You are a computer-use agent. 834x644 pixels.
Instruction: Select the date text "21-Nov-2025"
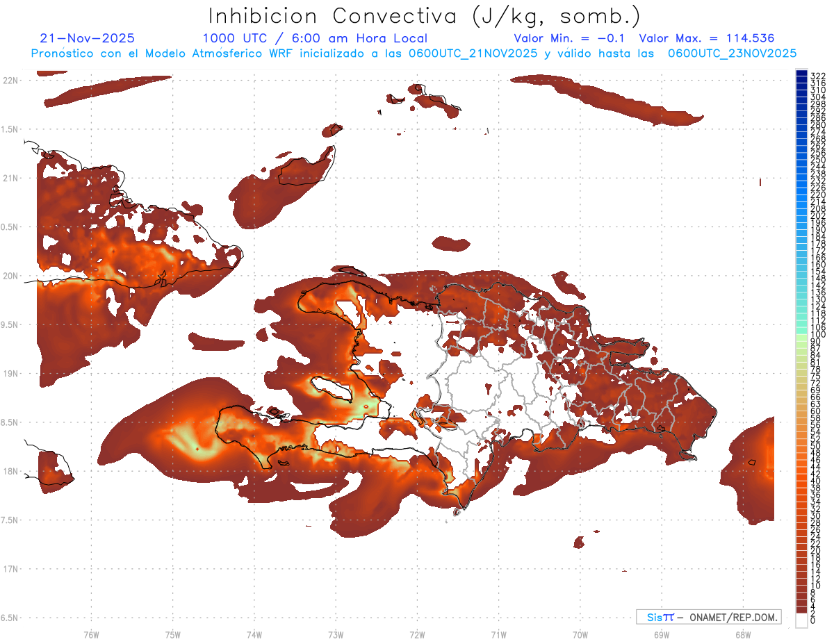coord(88,39)
